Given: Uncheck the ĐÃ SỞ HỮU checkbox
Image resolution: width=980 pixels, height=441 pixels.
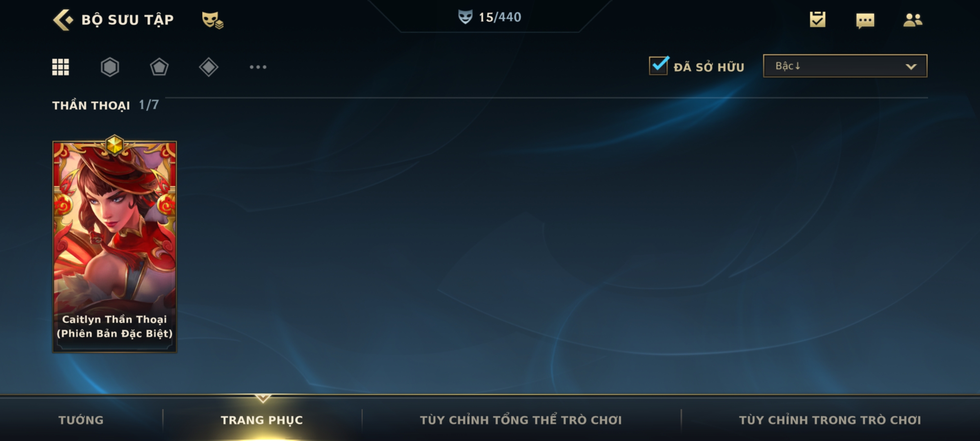Looking at the screenshot, I should pos(659,65).
